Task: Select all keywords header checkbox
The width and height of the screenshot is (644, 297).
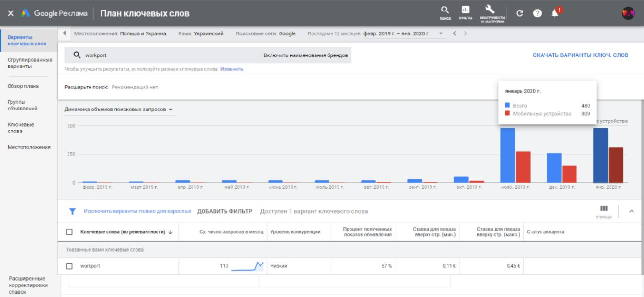Action: [x=69, y=232]
